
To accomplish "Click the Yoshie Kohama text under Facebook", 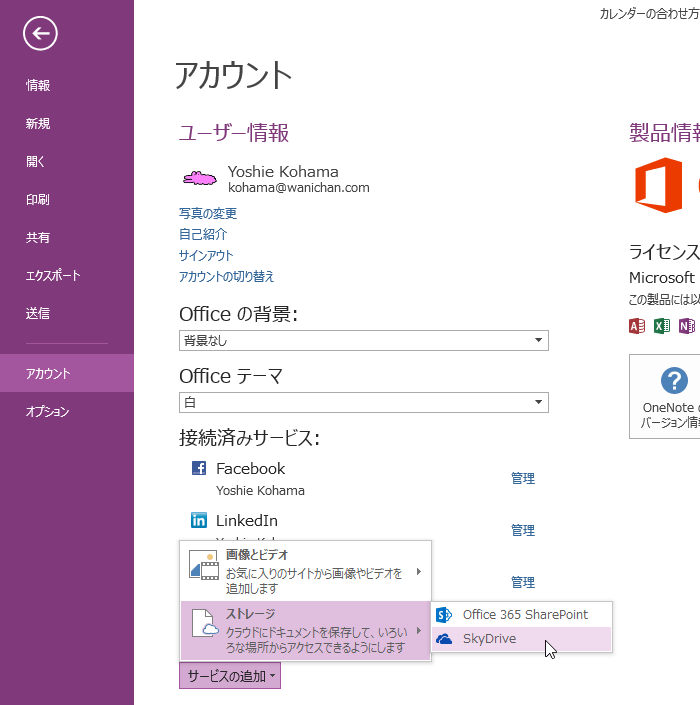I will tap(260, 490).
